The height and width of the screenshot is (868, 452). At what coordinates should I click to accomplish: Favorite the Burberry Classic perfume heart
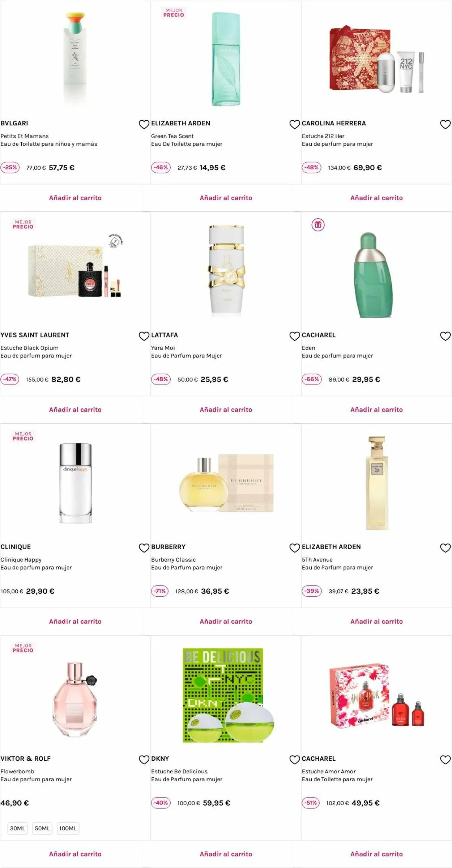point(295,548)
